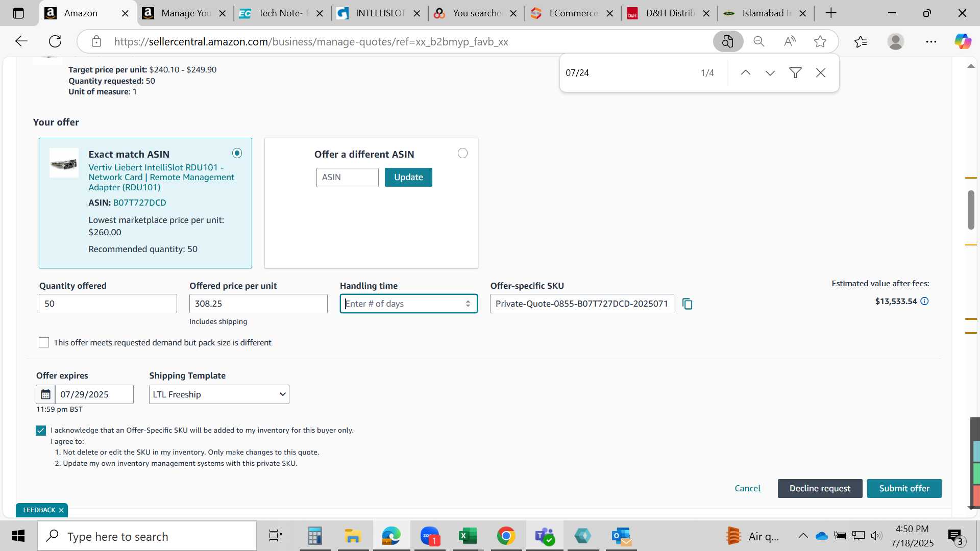Show info on estimated value after fees
The width and height of the screenshot is (980, 551).
pos(924,302)
